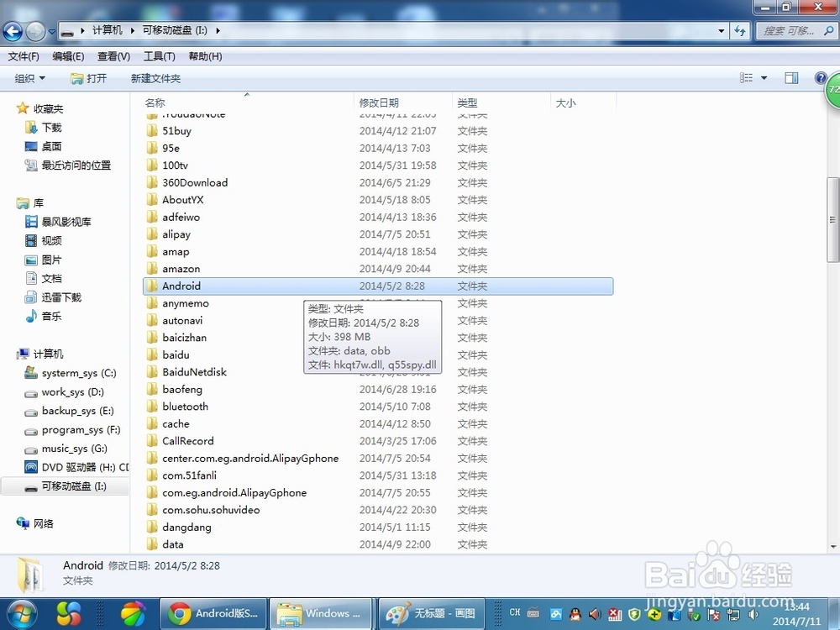Open the 视频 library
The image size is (840, 630).
pos(44,240)
